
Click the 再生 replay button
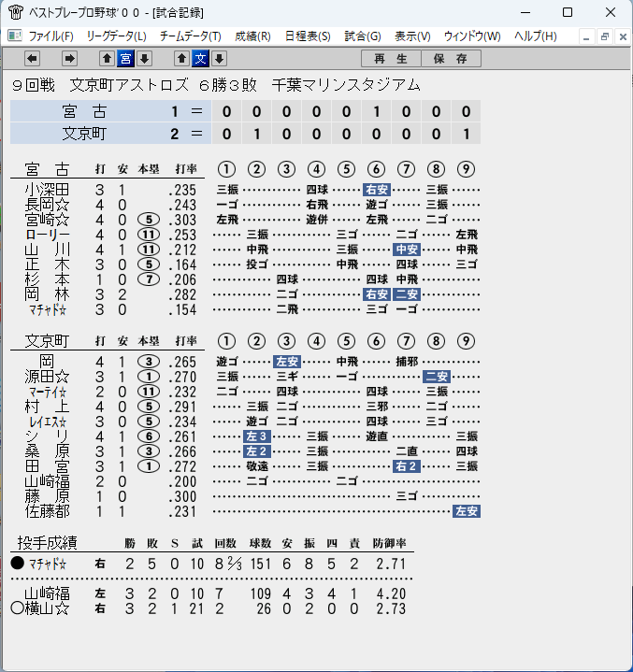tap(391, 58)
